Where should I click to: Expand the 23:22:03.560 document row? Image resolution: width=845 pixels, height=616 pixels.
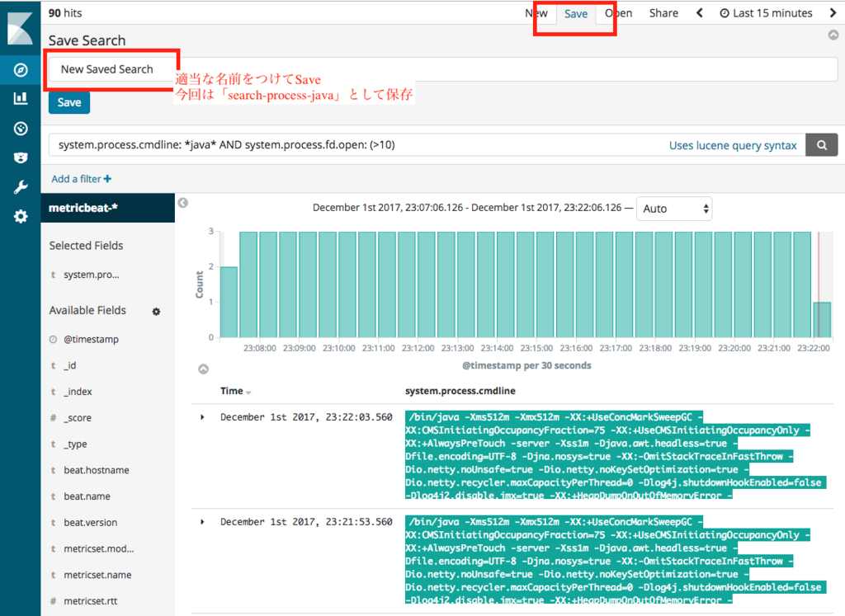coord(203,417)
